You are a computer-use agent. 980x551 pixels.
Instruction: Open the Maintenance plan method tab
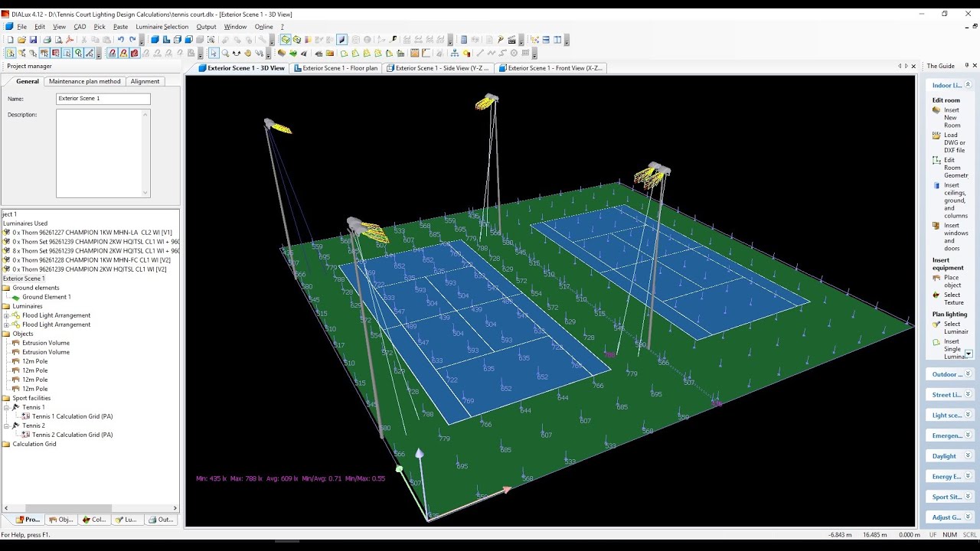point(84,81)
